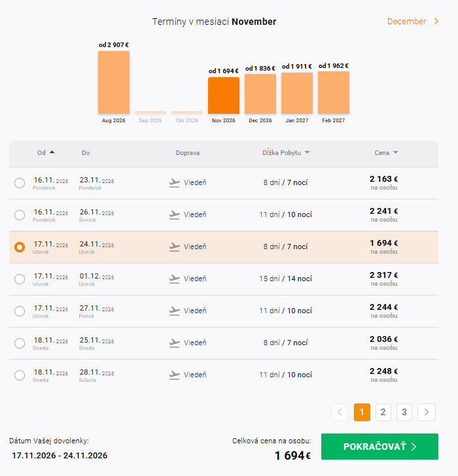This screenshot has height=476, width=458.
Task: Go to previous page of results arrow
Action: pos(340,412)
